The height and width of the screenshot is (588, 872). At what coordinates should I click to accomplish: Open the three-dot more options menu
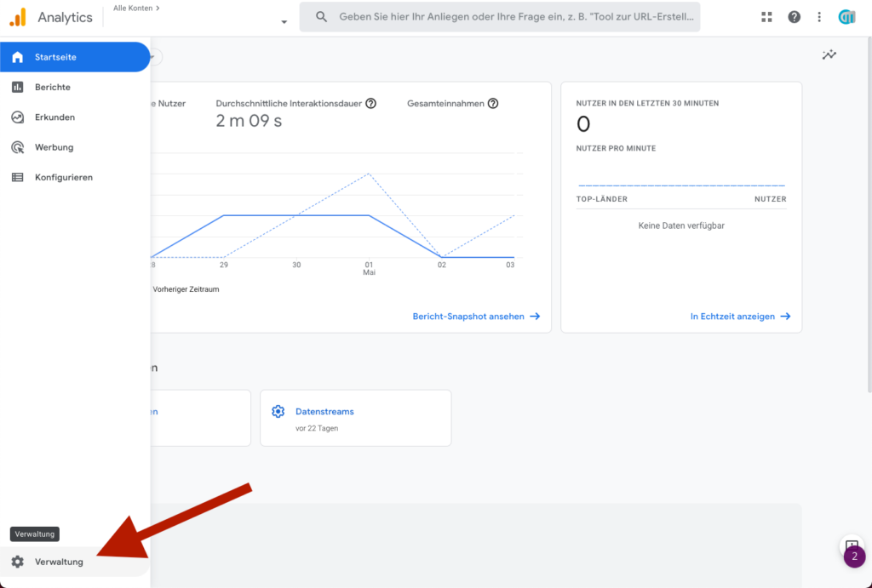pos(819,17)
